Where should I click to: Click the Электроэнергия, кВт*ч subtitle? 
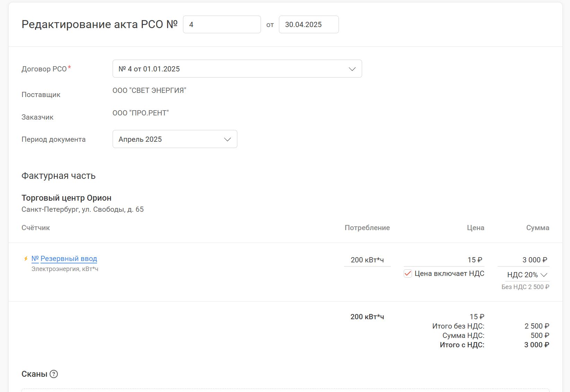[65, 269]
